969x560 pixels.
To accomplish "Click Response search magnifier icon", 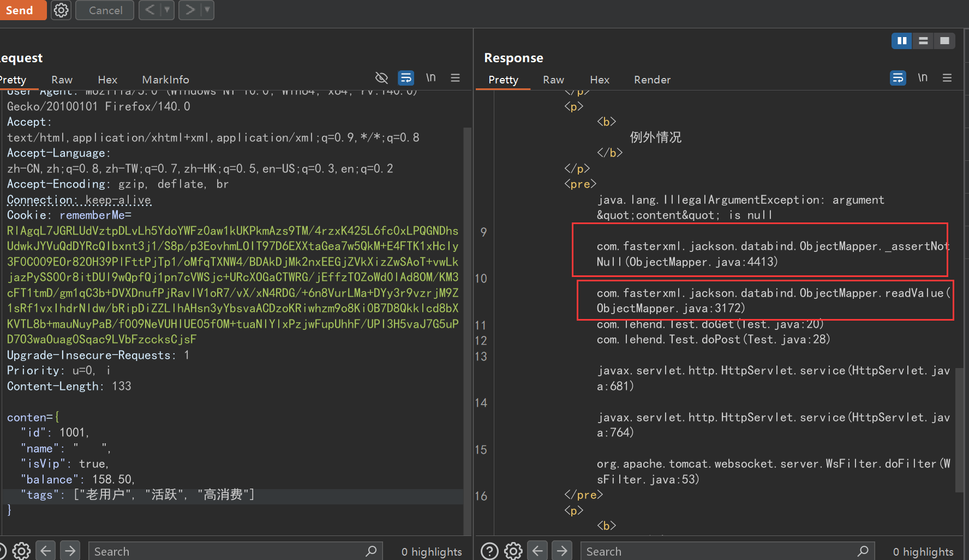I will pos(863,551).
